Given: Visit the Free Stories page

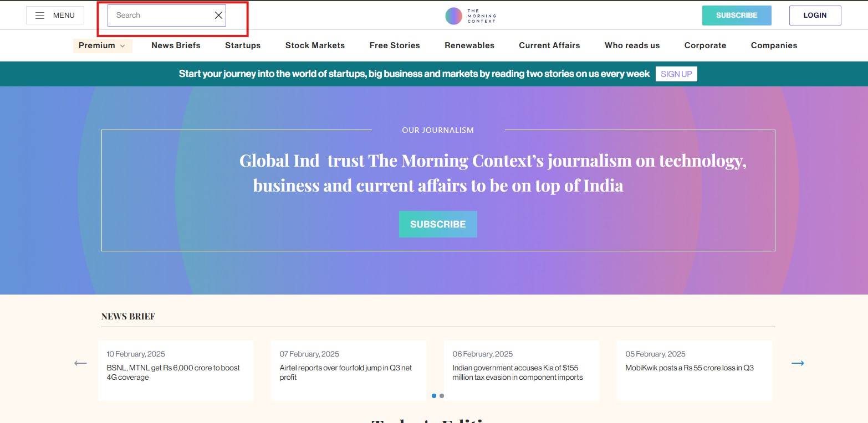Looking at the screenshot, I should (x=395, y=45).
